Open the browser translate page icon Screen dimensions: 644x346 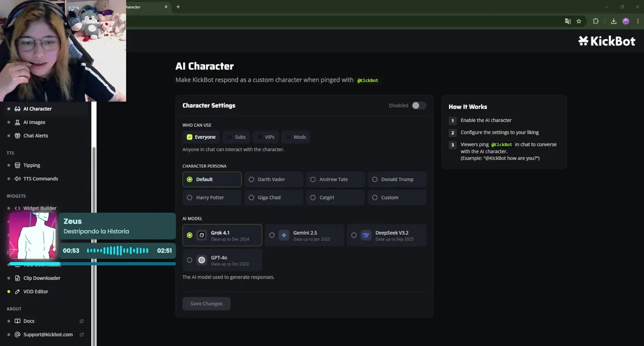click(568, 21)
